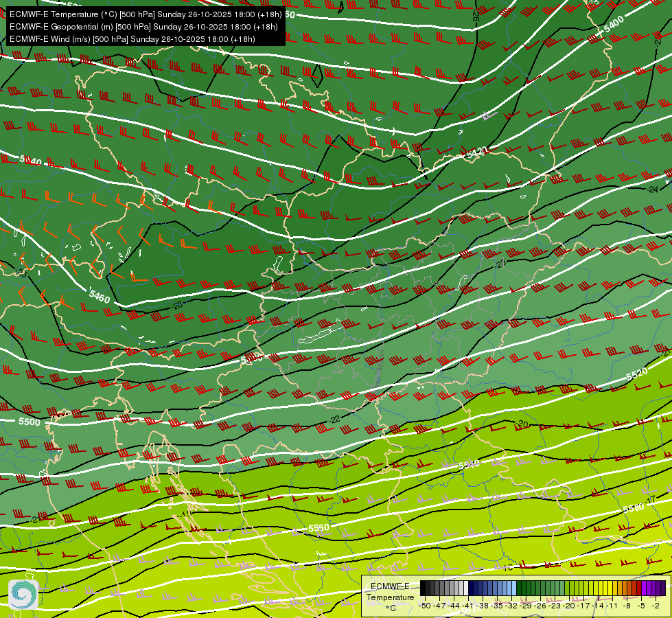Click the -22 isotherm label on the map
This screenshot has height=618, width=672.
tap(335, 420)
